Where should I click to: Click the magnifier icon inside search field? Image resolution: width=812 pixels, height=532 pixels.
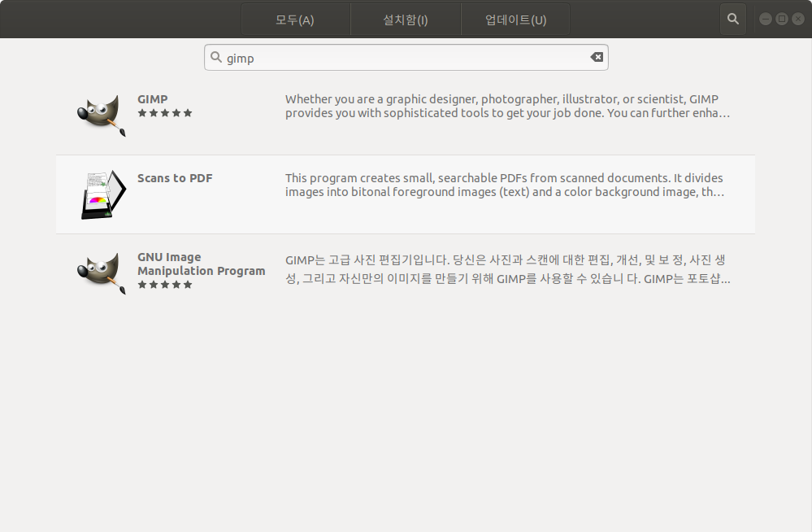click(x=216, y=57)
